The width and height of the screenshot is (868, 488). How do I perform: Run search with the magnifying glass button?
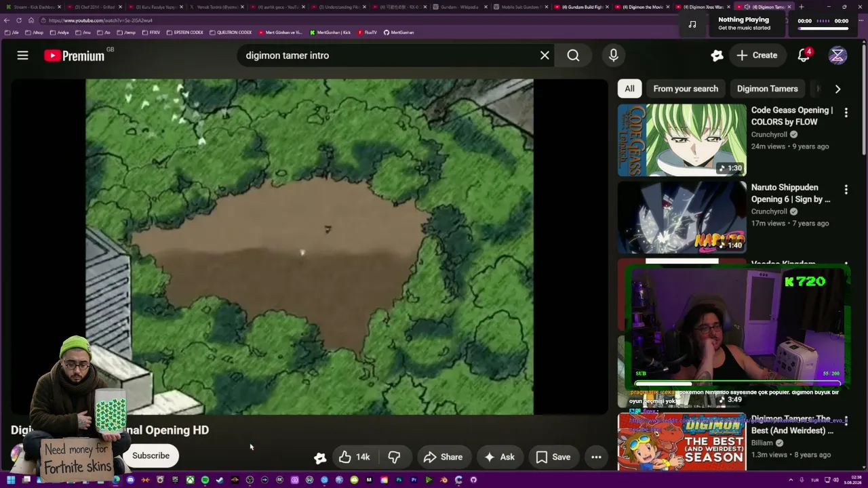pos(573,56)
